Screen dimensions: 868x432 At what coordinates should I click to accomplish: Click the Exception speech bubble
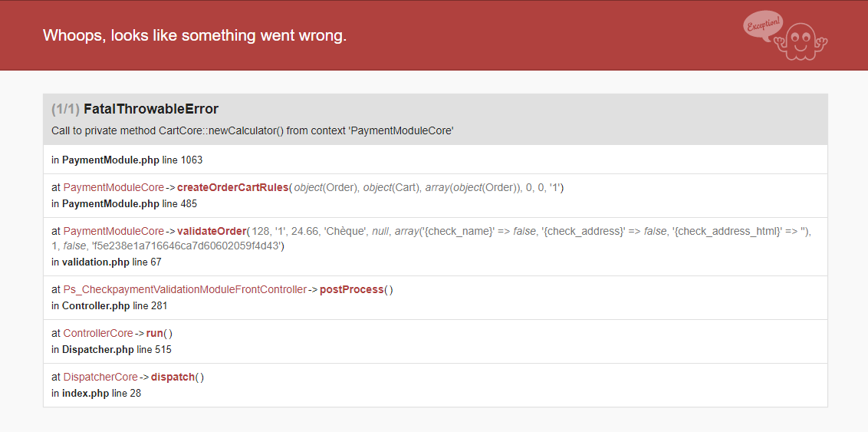click(764, 26)
